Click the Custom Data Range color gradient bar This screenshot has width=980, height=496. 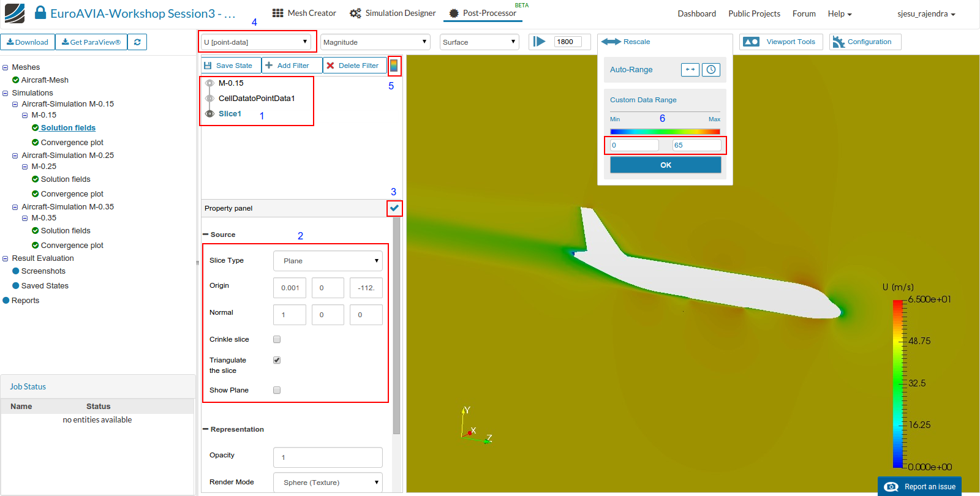coord(665,132)
